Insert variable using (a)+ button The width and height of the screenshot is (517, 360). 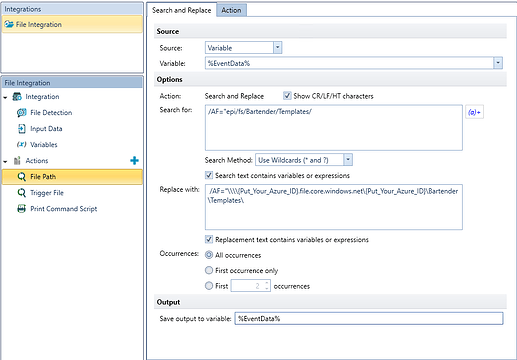click(474, 112)
